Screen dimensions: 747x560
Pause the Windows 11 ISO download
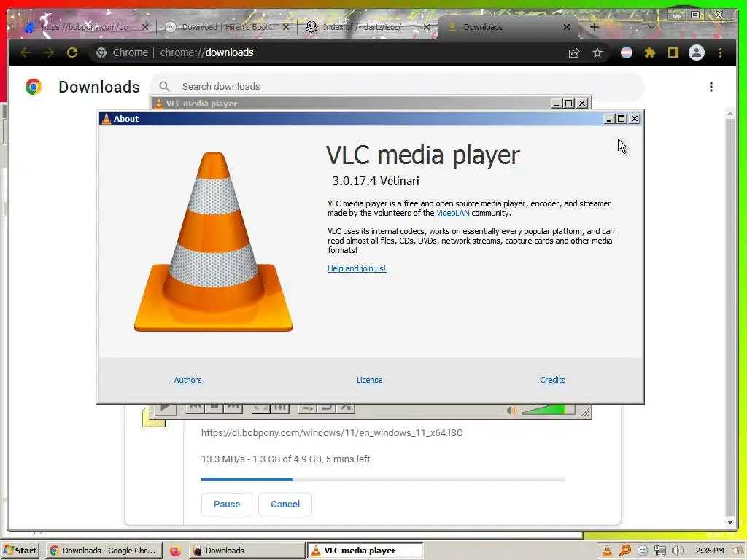(x=226, y=504)
